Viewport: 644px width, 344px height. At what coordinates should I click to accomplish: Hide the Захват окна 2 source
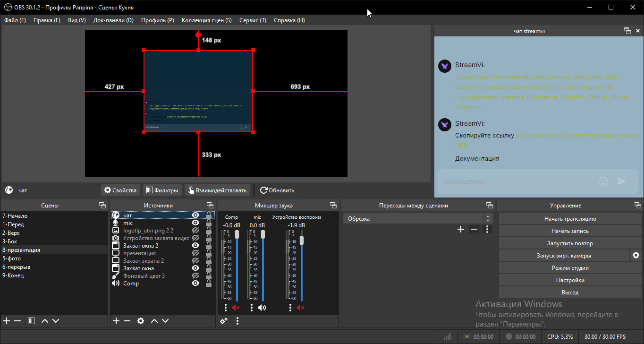195,246
